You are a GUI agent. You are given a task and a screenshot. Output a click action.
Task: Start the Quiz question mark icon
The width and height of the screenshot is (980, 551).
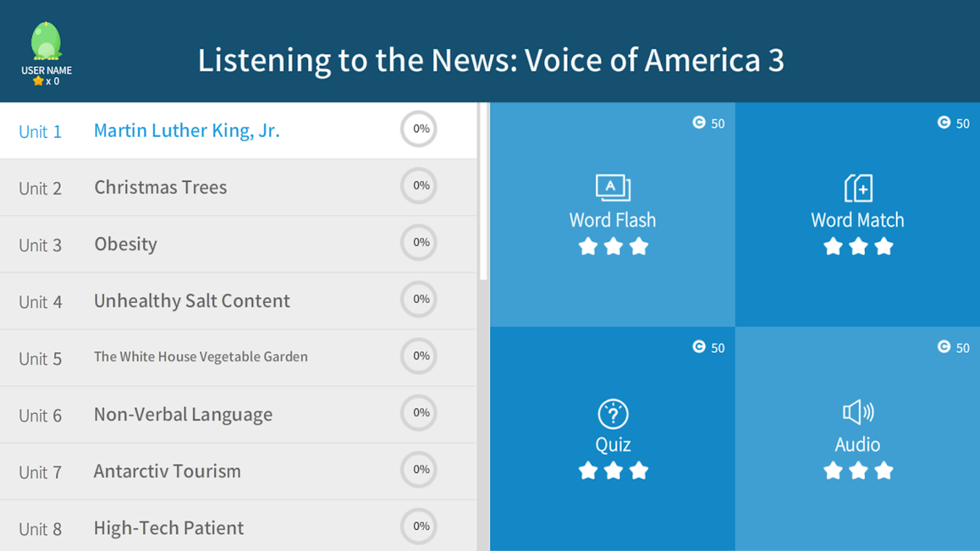pyautogui.click(x=613, y=415)
